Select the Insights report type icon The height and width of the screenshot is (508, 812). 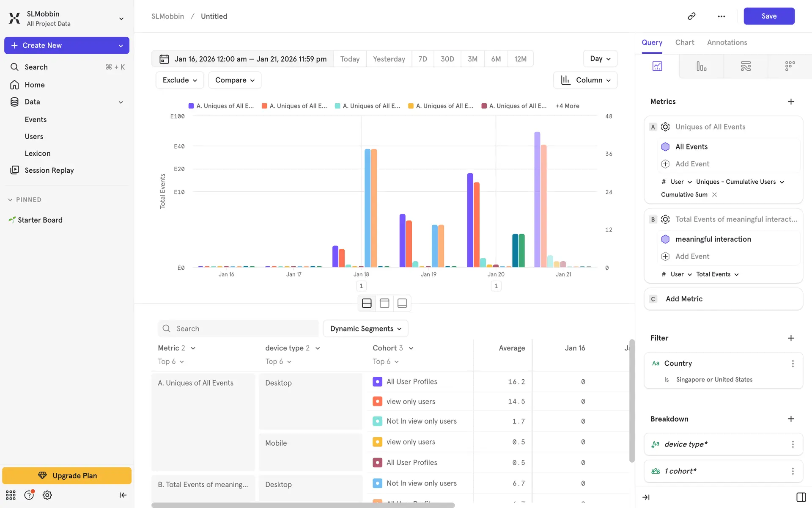[x=657, y=66]
